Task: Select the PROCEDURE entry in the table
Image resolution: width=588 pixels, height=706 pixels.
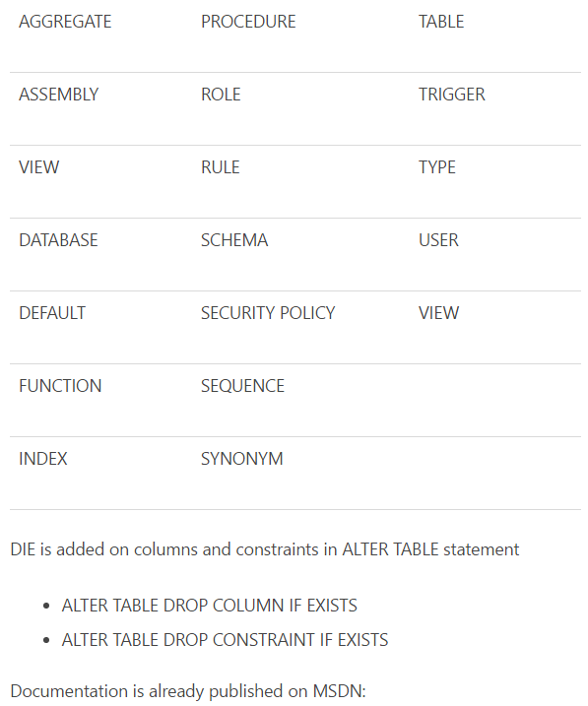Action: 248,22
